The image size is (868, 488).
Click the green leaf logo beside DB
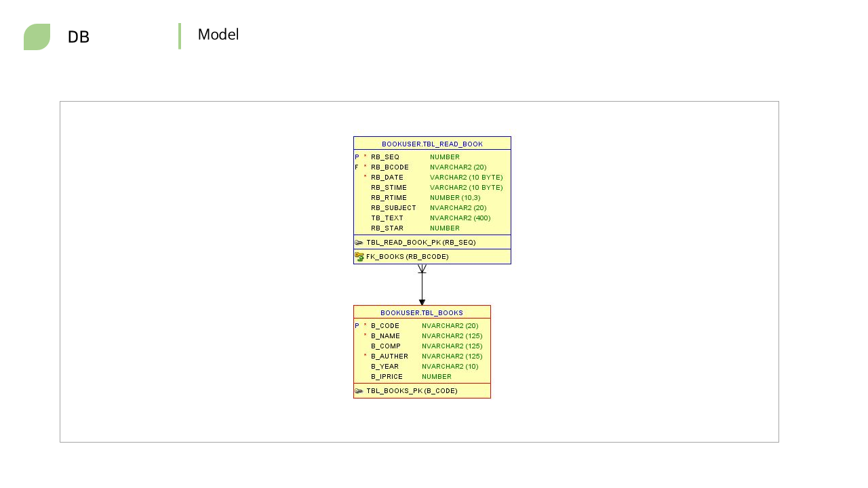pos(37,37)
